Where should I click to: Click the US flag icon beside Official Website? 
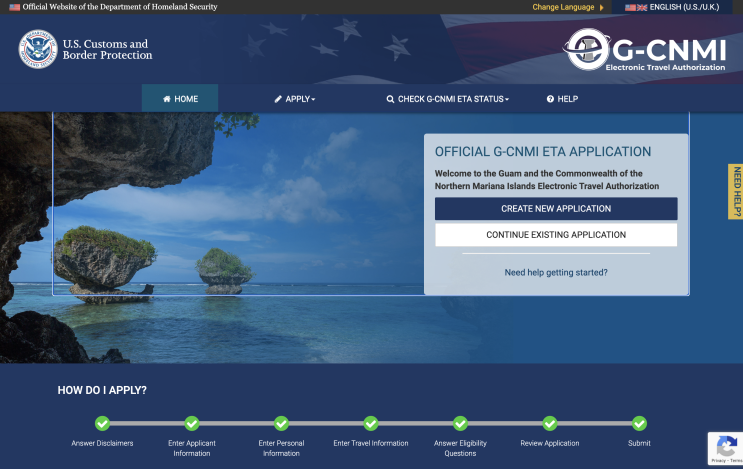[x=15, y=7]
